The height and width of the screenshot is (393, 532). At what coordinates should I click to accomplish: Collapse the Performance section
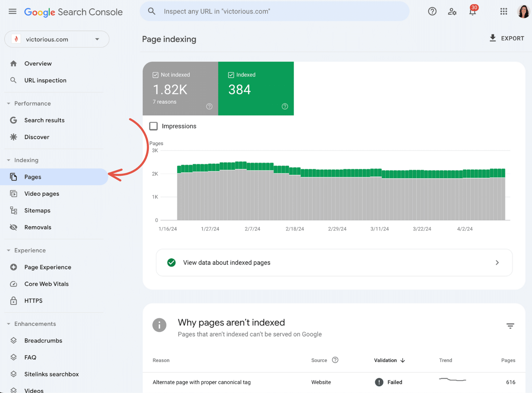(8, 103)
